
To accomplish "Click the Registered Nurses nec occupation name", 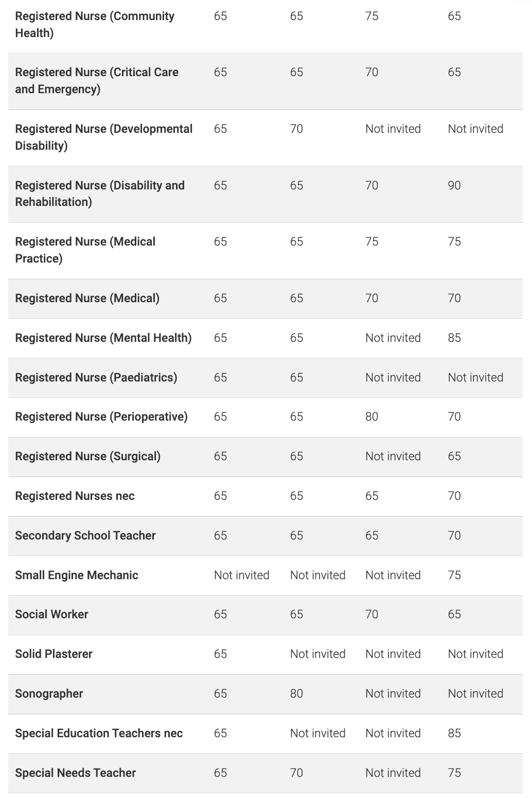I will pyautogui.click(x=75, y=496).
